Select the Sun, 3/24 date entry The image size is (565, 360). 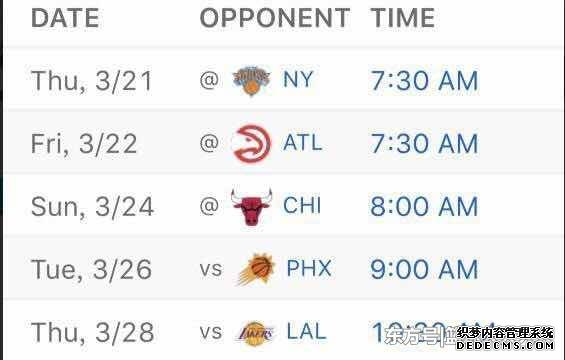93,207
